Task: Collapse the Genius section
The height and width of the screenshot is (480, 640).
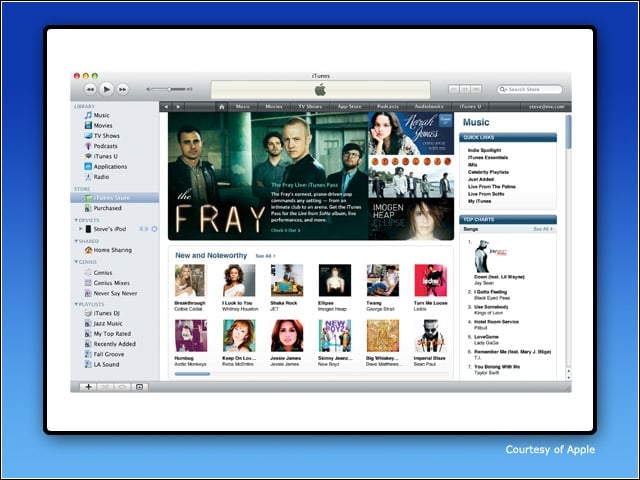Action: click(x=76, y=262)
